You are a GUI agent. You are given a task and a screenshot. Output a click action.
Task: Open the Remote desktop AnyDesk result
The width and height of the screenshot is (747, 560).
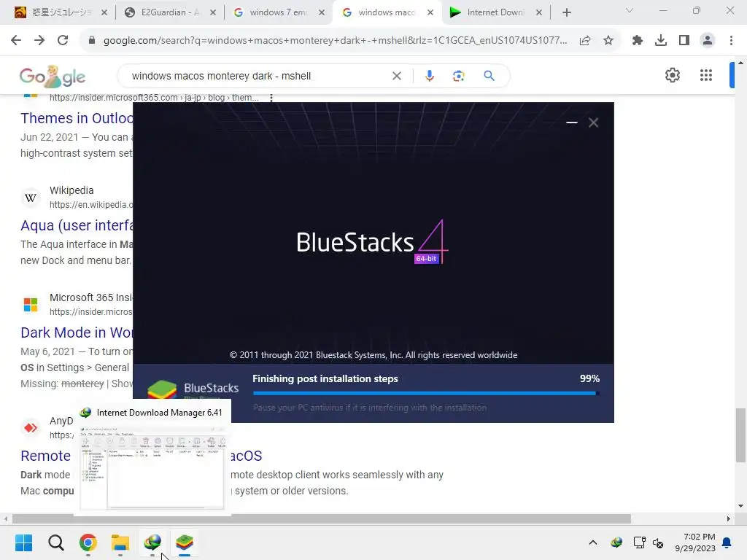point(46,456)
